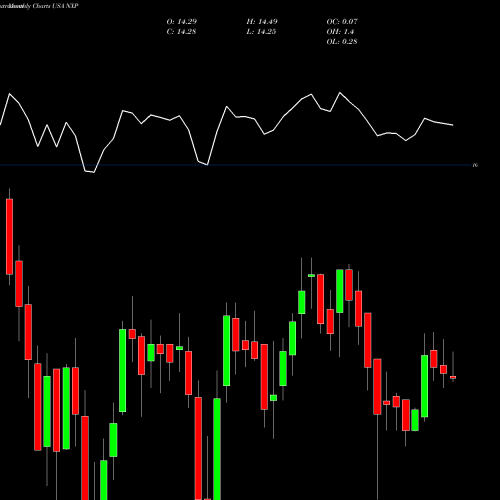
Task: Click the OL: 0.28 value
Action: tap(342, 42)
